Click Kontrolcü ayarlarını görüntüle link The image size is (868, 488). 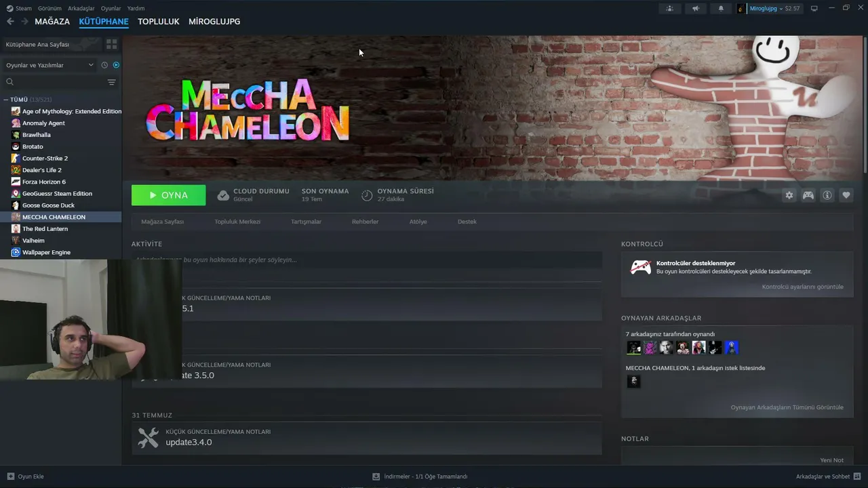pos(803,287)
